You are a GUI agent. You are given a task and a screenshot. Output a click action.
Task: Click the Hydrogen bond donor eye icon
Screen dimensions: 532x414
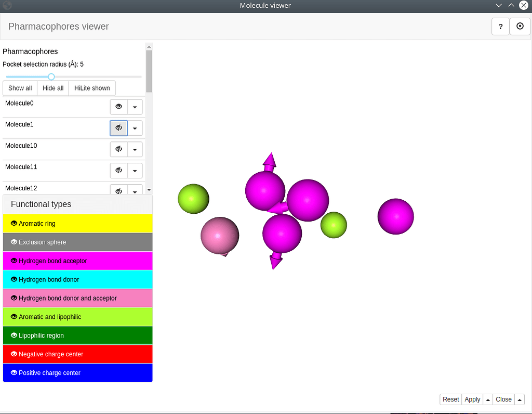pyautogui.click(x=14, y=279)
